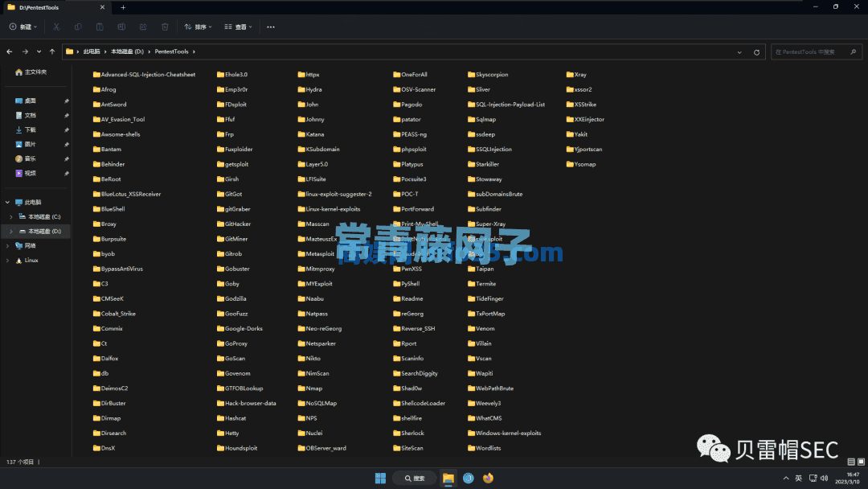Open the Xray folder
The height and width of the screenshot is (489, 868).
coord(576,74)
